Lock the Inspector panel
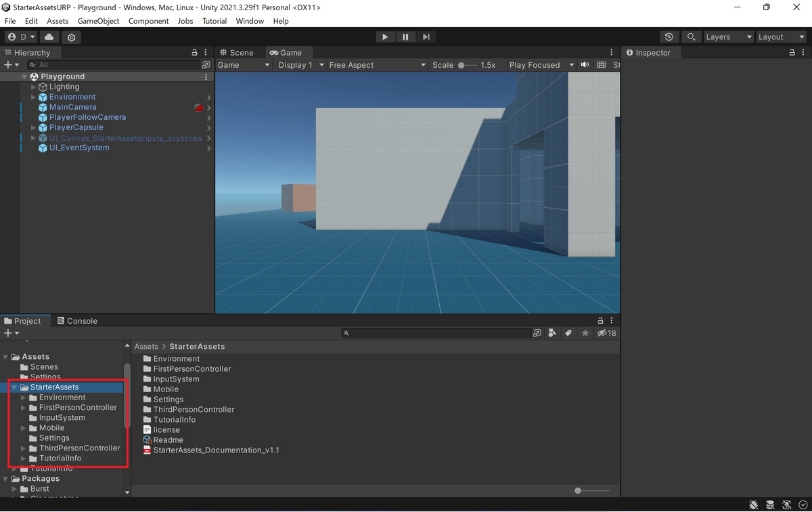 coord(792,53)
